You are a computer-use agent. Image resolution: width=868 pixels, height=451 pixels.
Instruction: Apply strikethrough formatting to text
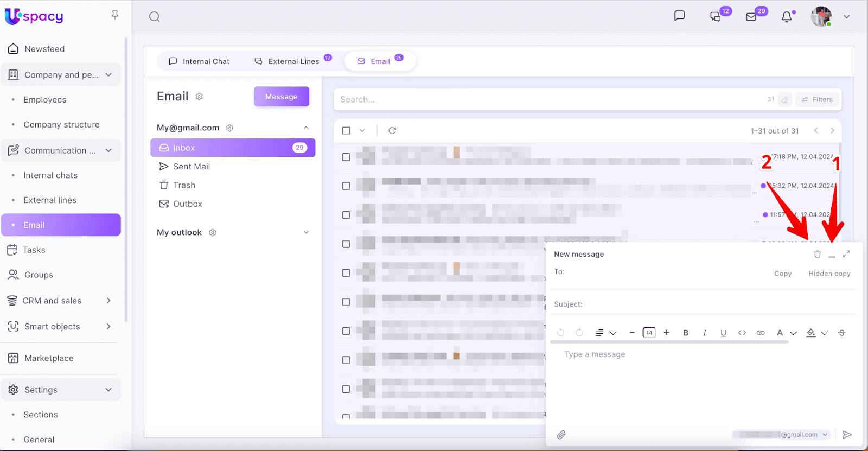[841, 333]
